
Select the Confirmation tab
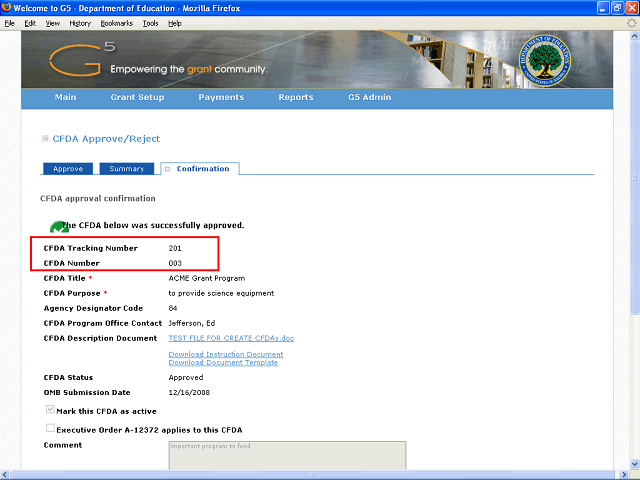200,169
